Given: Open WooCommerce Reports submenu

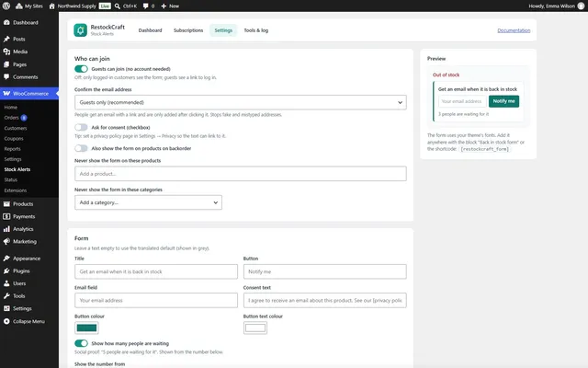Looking at the screenshot, I should (x=12, y=149).
